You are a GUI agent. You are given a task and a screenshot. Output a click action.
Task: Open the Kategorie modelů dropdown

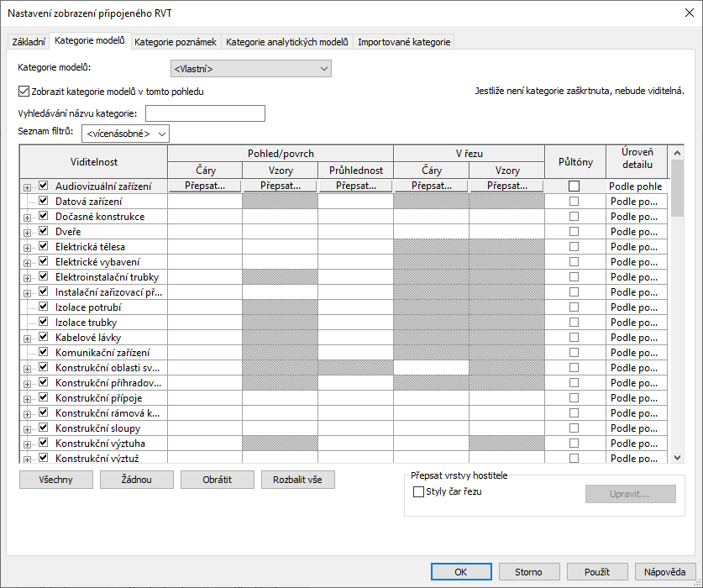pyautogui.click(x=249, y=69)
